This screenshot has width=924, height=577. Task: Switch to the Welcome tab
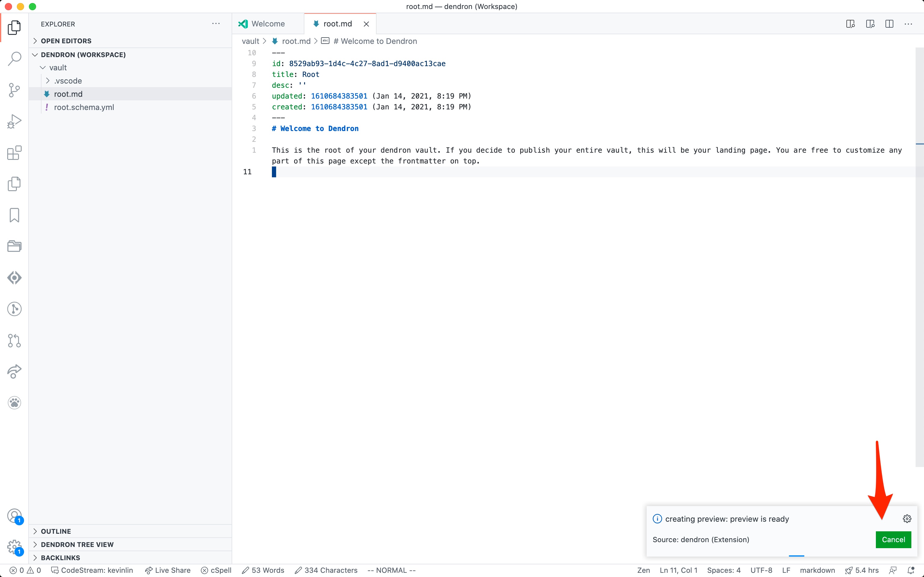[x=268, y=24]
